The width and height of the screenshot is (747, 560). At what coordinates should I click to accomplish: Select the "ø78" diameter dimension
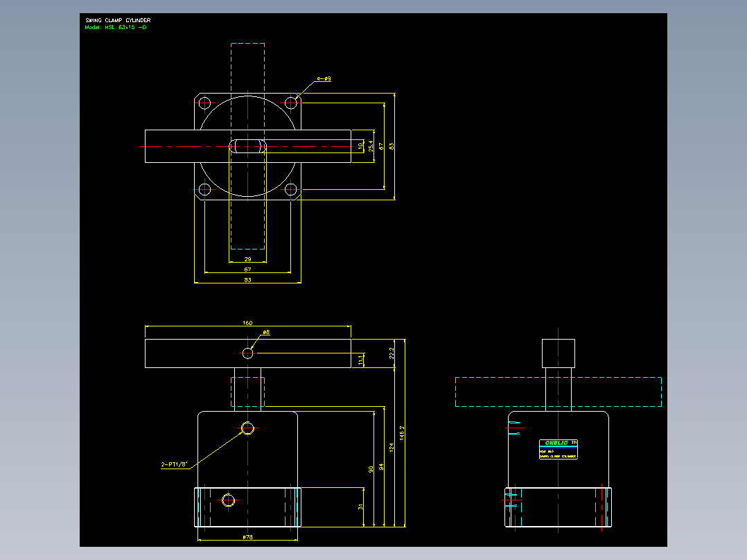(248, 537)
